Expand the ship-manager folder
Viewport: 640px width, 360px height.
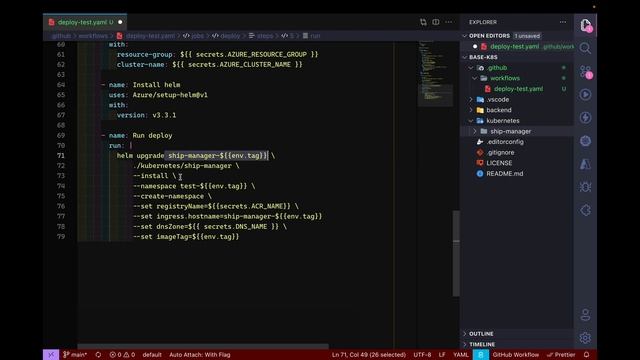[x=474, y=131]
